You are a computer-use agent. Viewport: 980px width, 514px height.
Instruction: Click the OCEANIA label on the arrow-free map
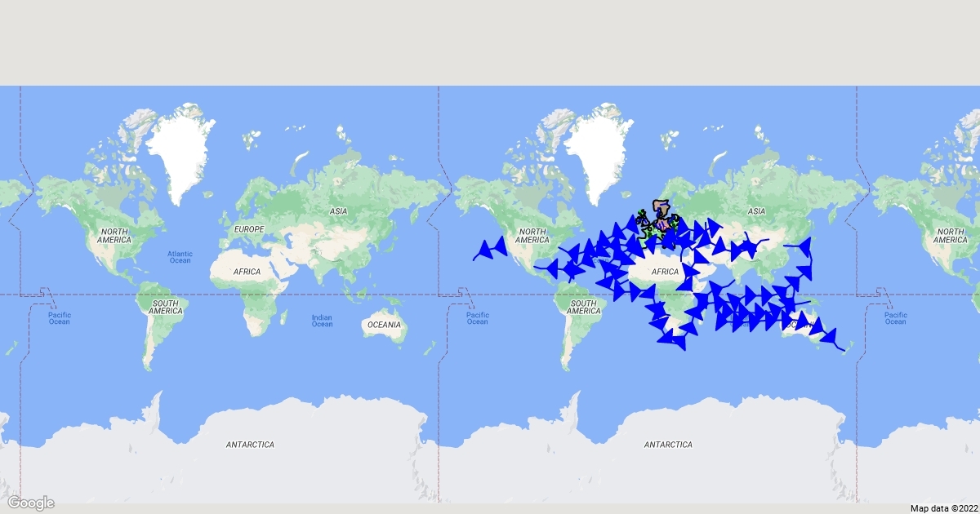click(384, 325)
